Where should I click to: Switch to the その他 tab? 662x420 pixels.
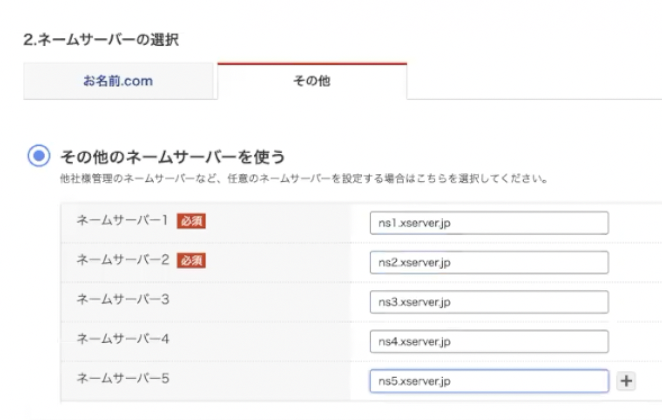pyautogui.click(x=312, y=81)
